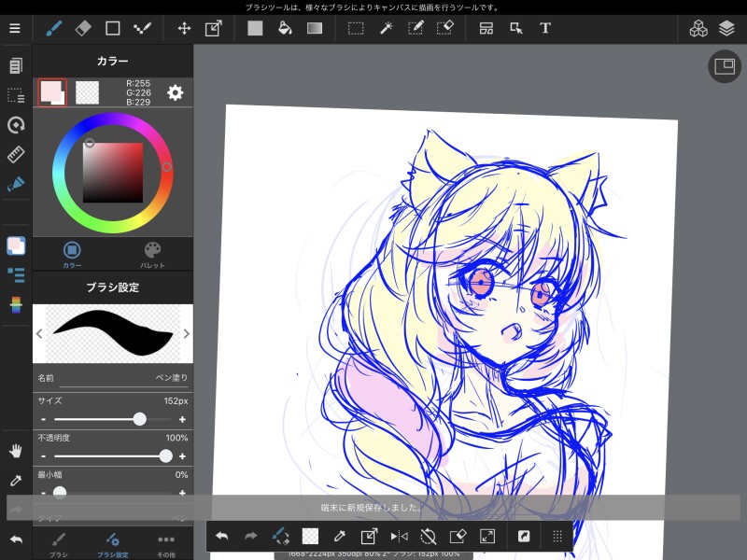Screen dimensions: 747x560
Task: Toggle fullscreen expand in shortcut bar
Action: 487,536
